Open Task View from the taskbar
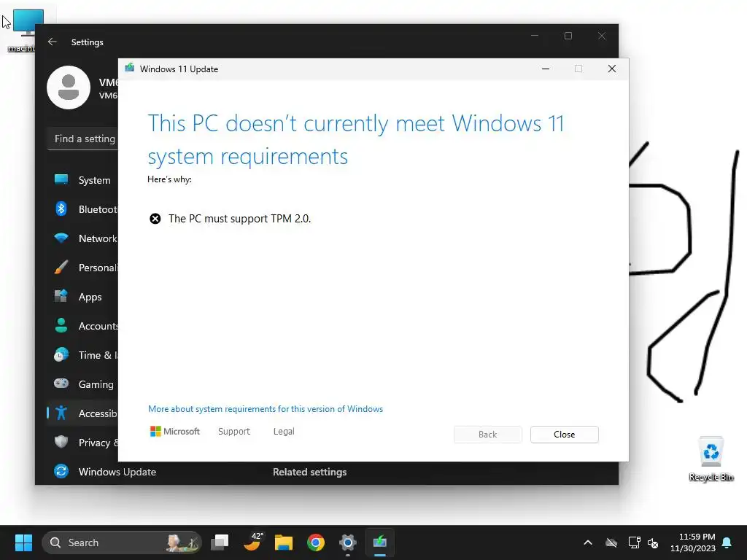The width and height of the screenshot is (747, 560). pyautogui.click(x=220, y=542)
